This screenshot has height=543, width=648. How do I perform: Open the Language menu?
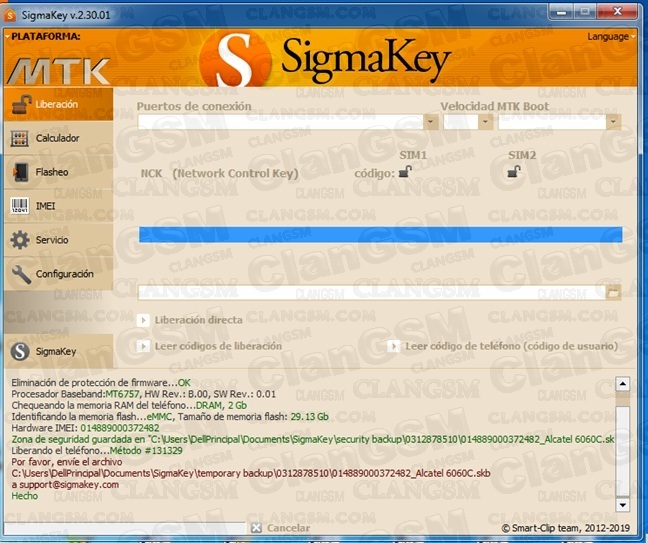pos(611,37)
